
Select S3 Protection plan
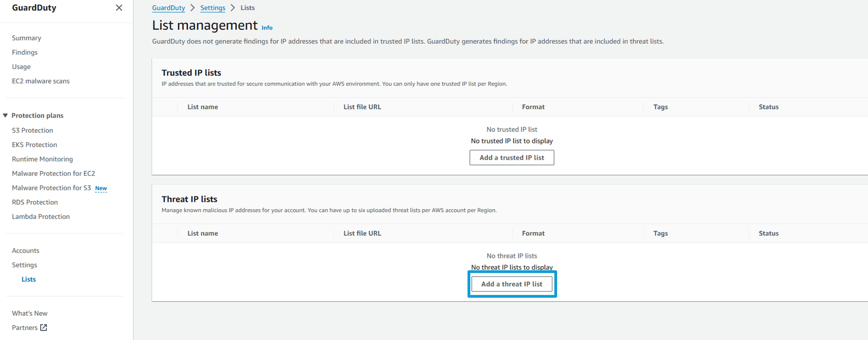click(32, 130)
